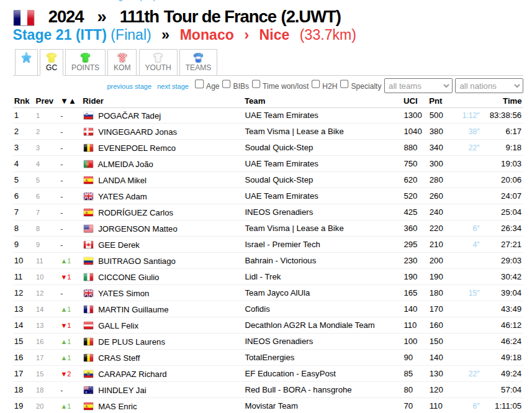The width and height of the screenshot is (532, 413).
Task: Click Austrian flag next to GALL
Action: coord(88,326)
